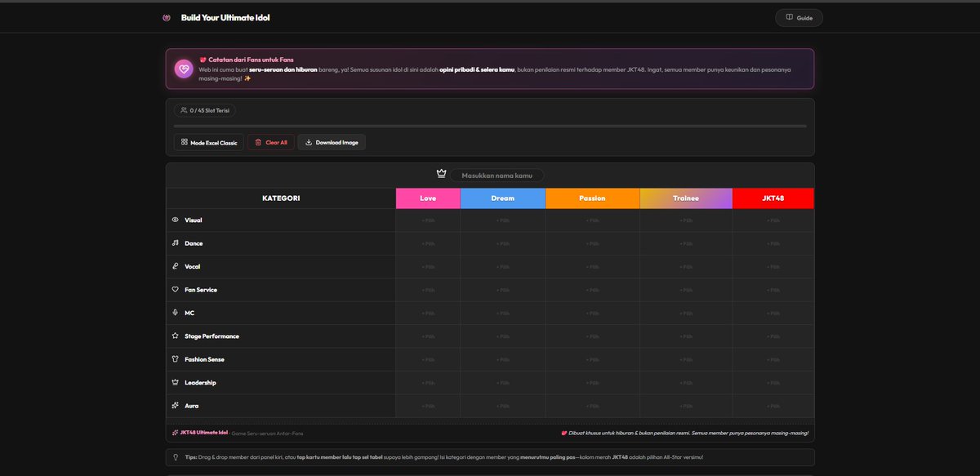Click the Tips text at the bottom
The height and width of the screenshot is (476, 980).
pyautogui.click(x=444, y=457)
